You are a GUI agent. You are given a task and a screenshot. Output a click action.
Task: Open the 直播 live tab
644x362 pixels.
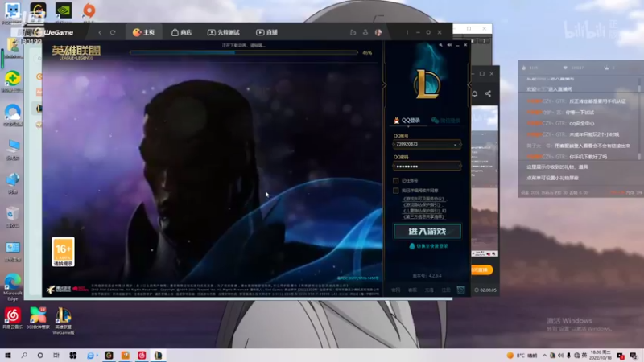267,32
